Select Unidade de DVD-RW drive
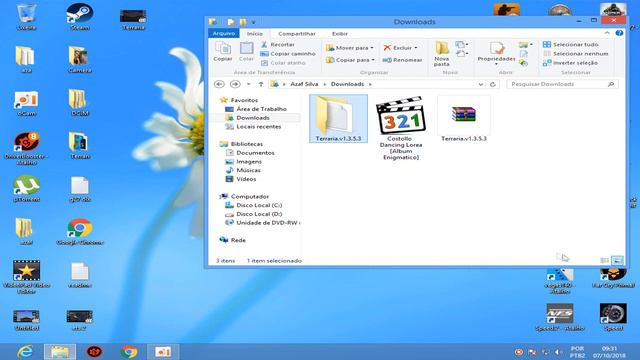The width and height of the screenshot is (640, 360). [262, 223]
